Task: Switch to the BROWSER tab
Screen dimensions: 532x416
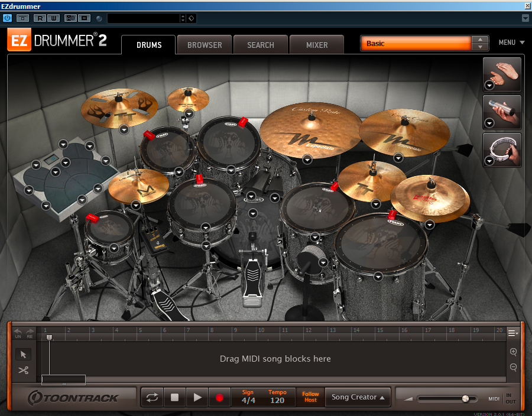Action: [205, 45]
